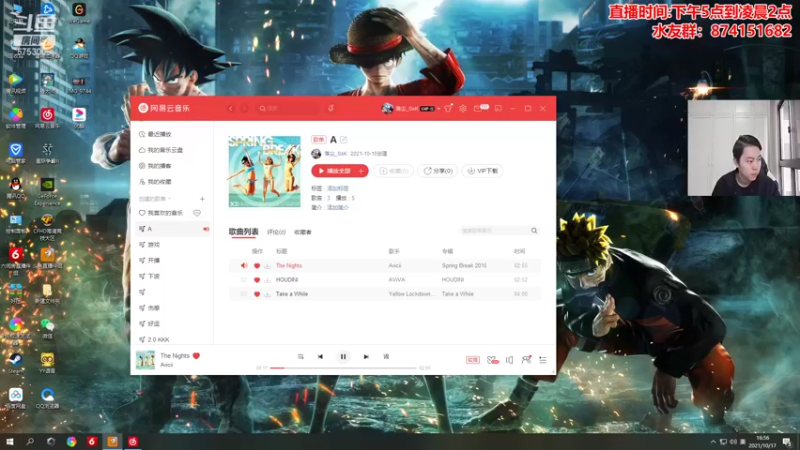Viewport: 800px width, 450px height.
Task: Switch to the 歌曲列表 tab
Action: pos(243,232)
